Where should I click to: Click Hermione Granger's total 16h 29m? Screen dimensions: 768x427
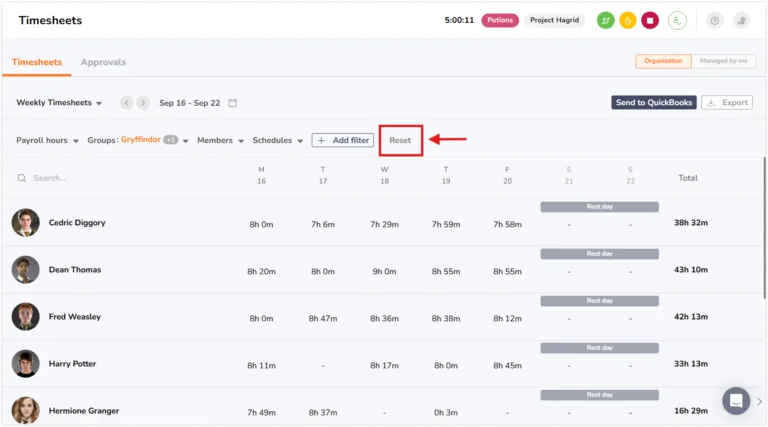(691, 411)
